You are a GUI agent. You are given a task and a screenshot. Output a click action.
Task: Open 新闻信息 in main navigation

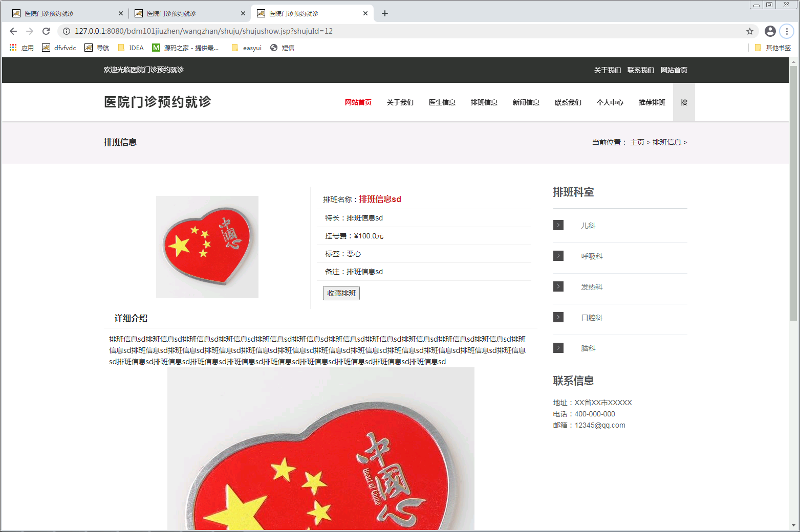click(526, 102)
